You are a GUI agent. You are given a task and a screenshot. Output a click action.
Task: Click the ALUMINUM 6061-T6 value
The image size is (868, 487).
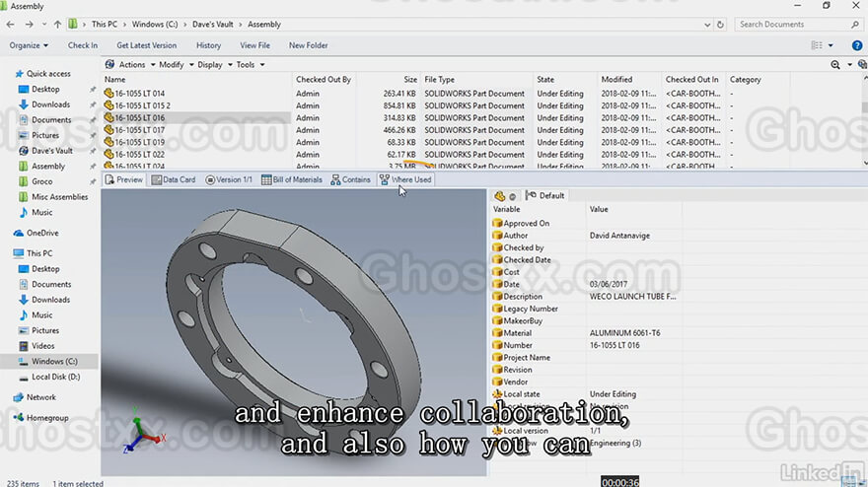tap(625, 333)
